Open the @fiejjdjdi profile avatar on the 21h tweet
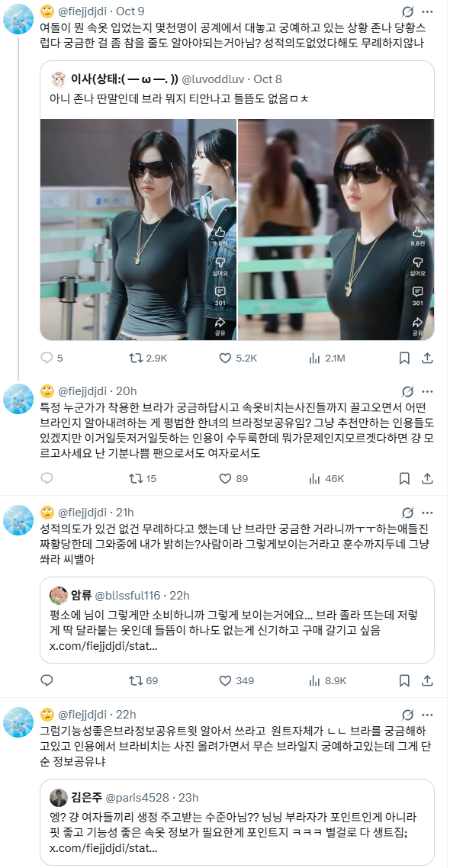Screen dimensions: 450x868 click(x=18, y=519)
